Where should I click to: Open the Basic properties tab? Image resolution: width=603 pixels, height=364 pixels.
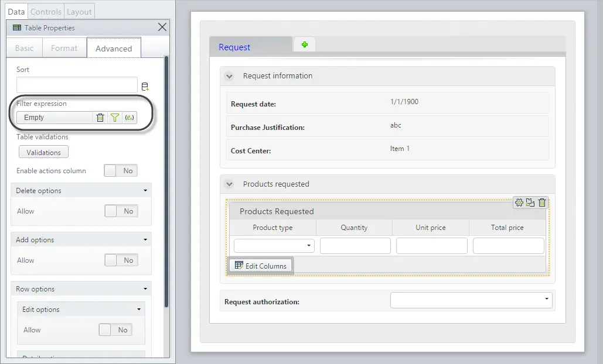point(24,48)
